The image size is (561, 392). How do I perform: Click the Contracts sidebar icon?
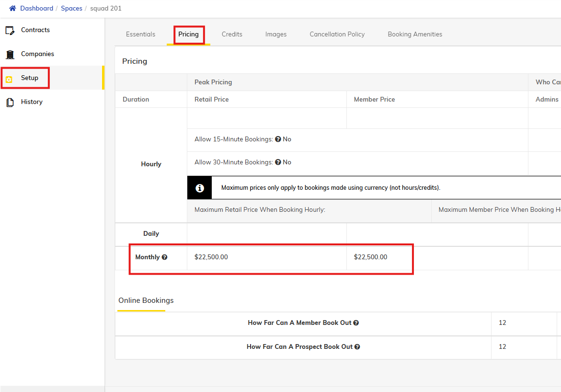(x=10, y=30)
